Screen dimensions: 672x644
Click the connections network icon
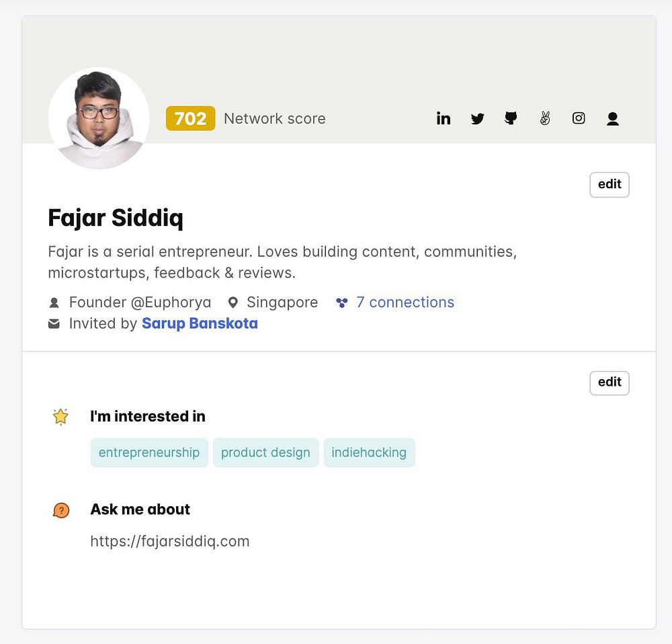pos(342,303)
